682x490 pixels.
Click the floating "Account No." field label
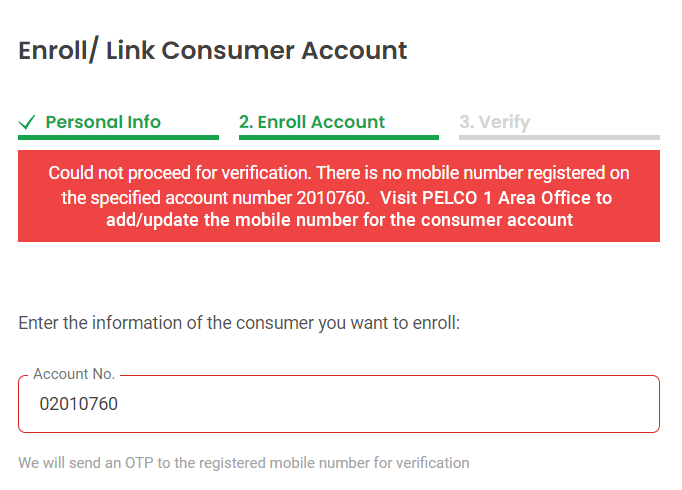[74, 374]
